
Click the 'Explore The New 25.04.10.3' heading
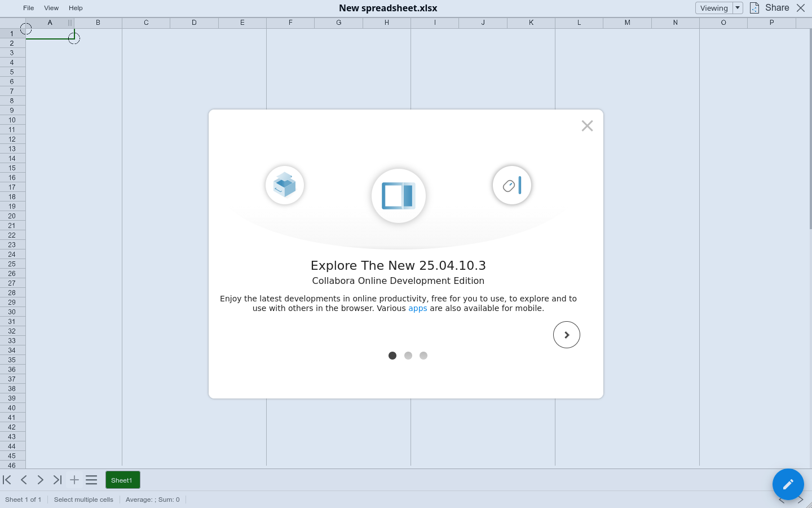coord(398,265)
